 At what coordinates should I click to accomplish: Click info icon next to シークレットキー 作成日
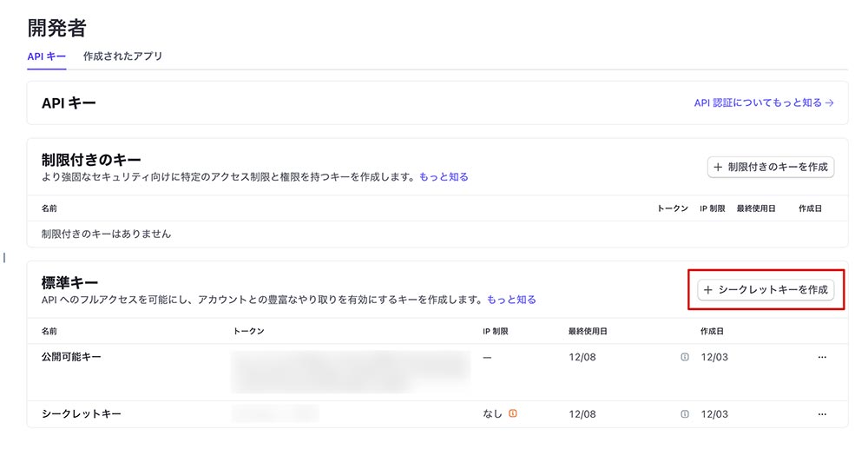tap(685, 414)
